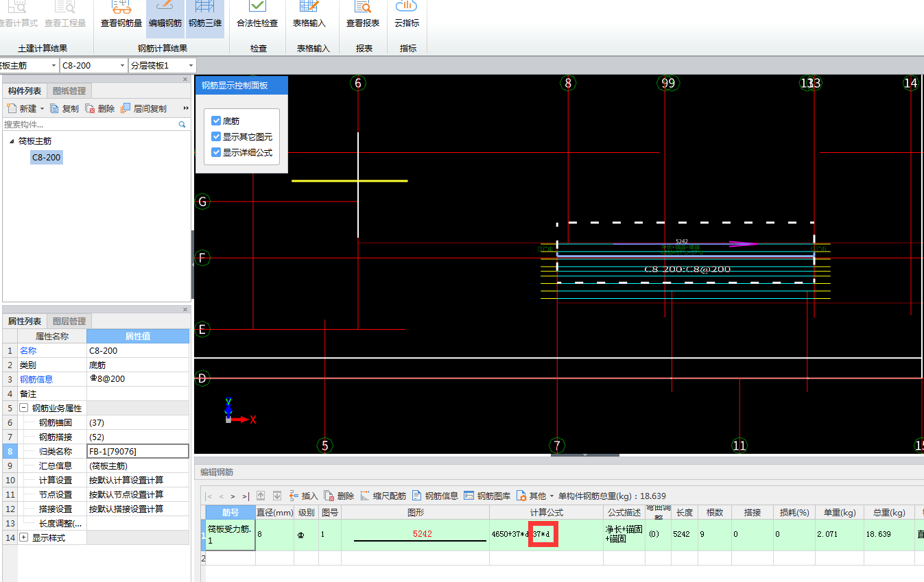
Task: Open the 新建 dropdown arrow
Action: click(x=42, y=108)
